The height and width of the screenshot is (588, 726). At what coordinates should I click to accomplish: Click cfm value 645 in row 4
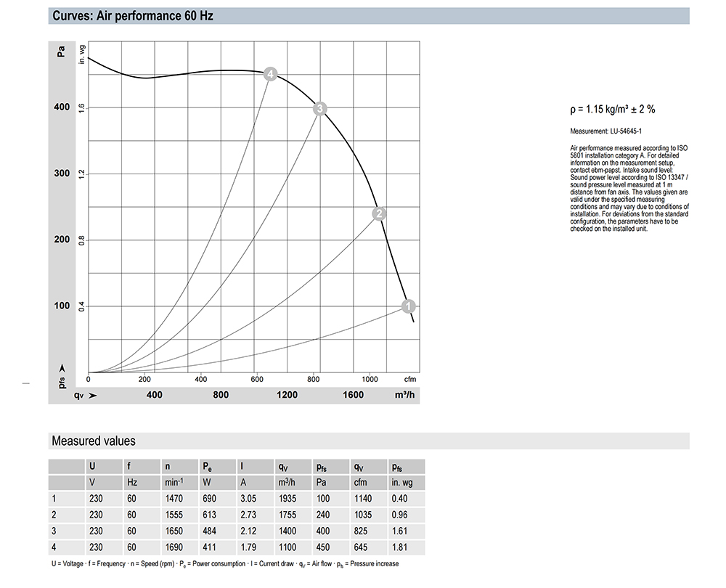361,547
